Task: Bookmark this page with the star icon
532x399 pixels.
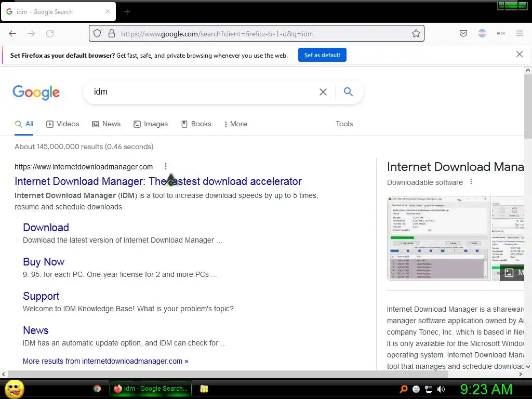Action: point(416,33)
